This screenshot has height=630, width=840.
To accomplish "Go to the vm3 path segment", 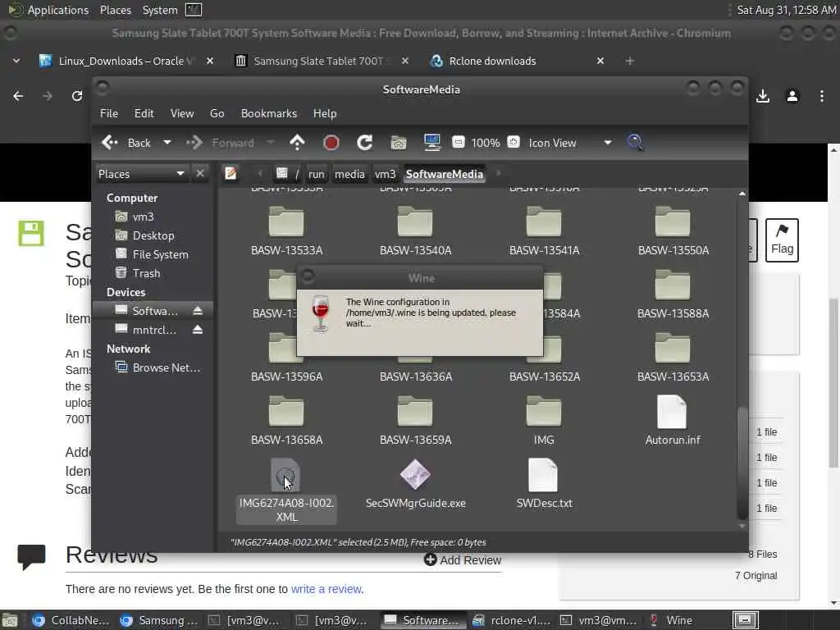I will point(386,174).
